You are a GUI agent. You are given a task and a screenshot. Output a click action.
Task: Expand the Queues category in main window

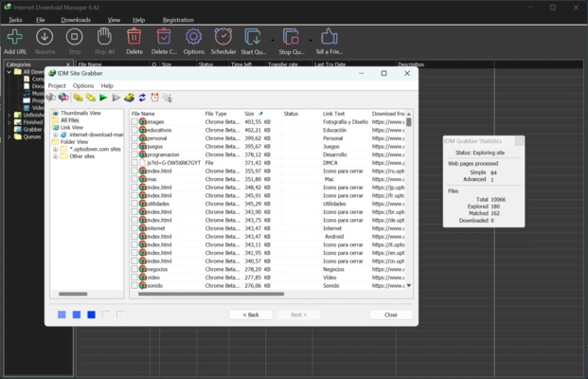[9, 136]
